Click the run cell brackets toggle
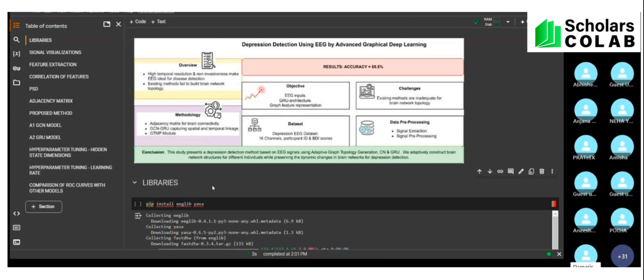This screenshot has width=644, height=280. (138, 204)
